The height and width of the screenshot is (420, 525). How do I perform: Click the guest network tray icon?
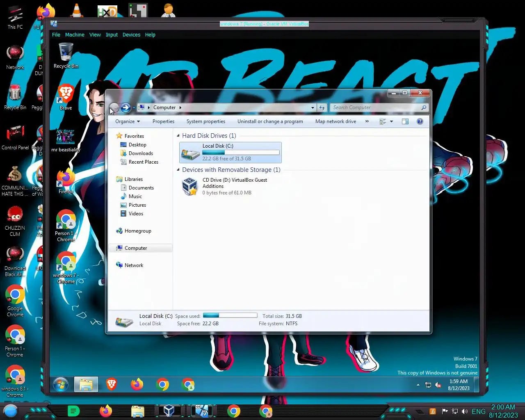coord(428,385)
